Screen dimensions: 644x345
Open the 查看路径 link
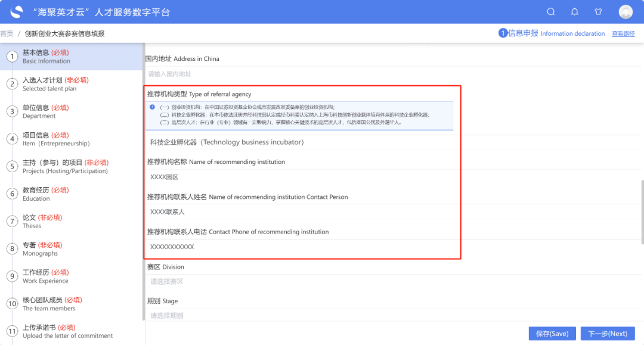[623, 34]
